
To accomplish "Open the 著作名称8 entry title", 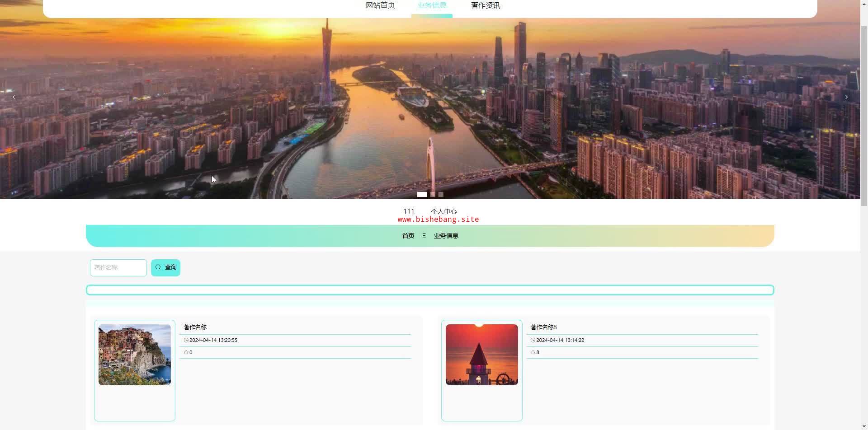I will (543, 327).
